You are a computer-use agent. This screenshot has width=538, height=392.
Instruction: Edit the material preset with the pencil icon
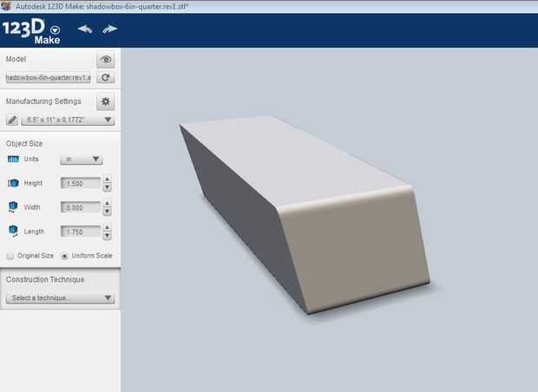12,120
